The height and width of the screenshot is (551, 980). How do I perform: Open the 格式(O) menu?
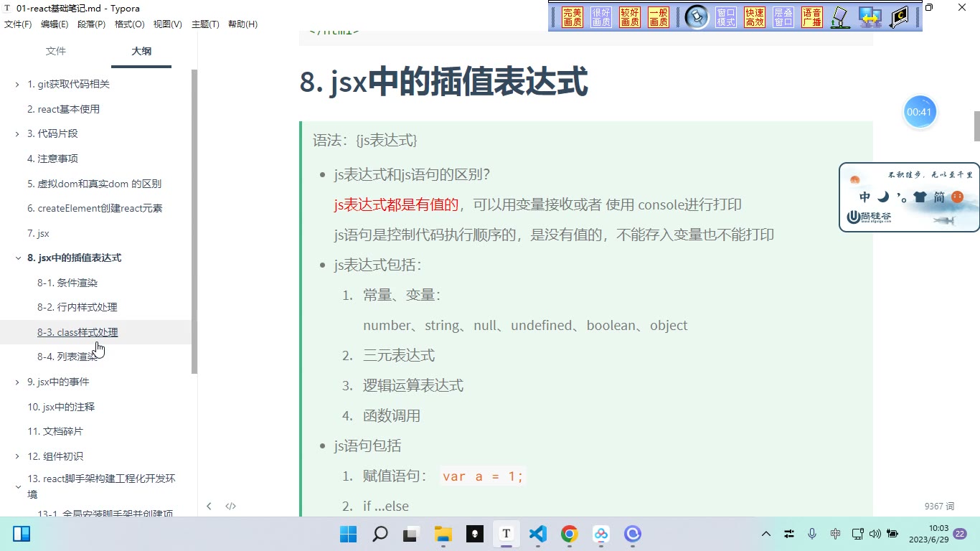click(130, 24)
